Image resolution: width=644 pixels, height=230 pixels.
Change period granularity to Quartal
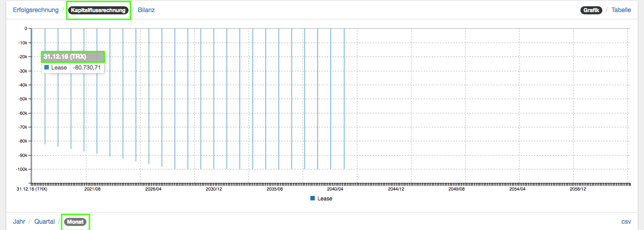[x=44, y=221]
